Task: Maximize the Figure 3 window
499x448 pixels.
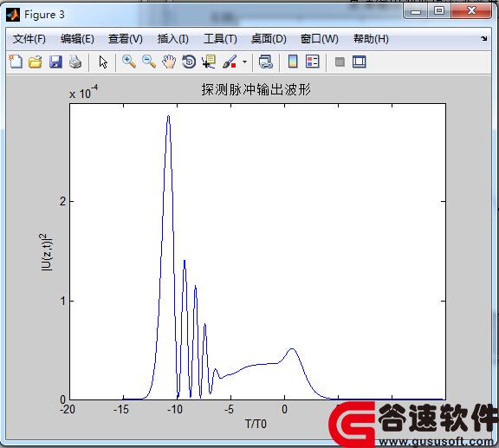Action: click(x=439, y=11)
